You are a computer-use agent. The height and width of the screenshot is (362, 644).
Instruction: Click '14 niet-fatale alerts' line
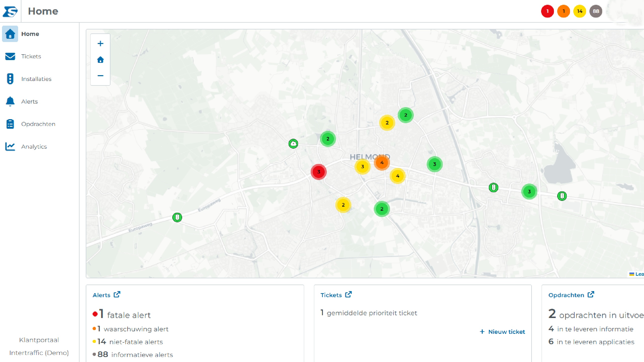[x=128, y=342]
